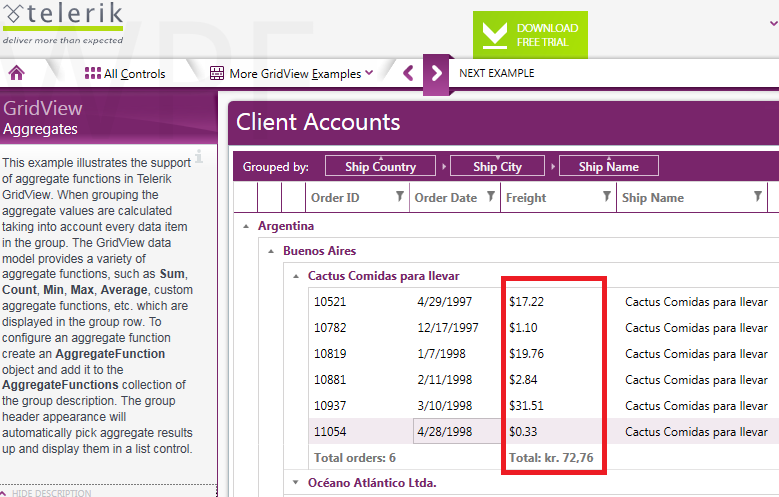
Task: Go to the home page icon
Action: 16,73
